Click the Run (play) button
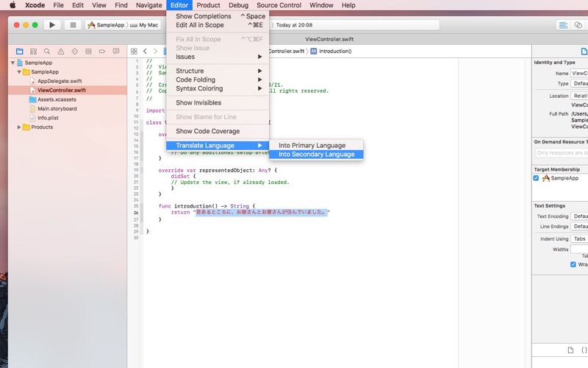 (x=52, y=25)
